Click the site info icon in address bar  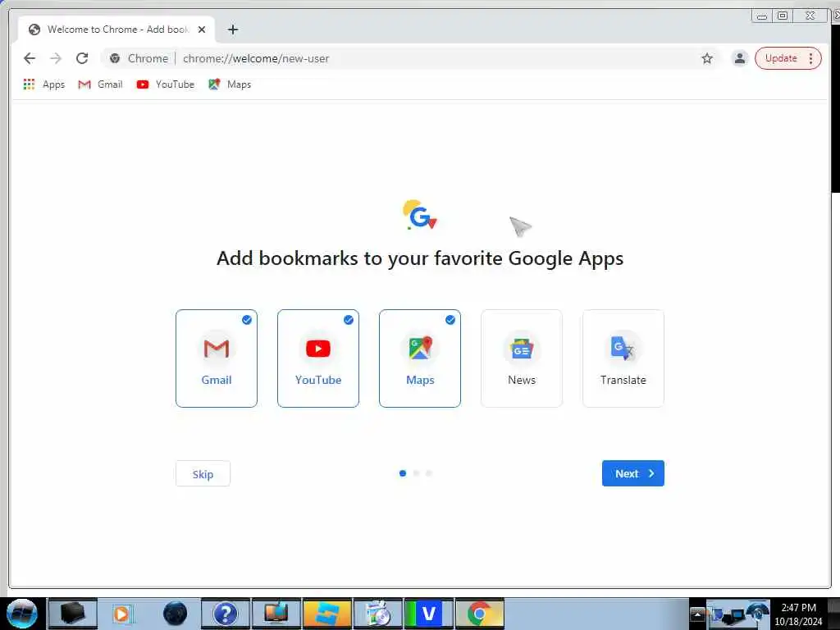click(115, 58)
